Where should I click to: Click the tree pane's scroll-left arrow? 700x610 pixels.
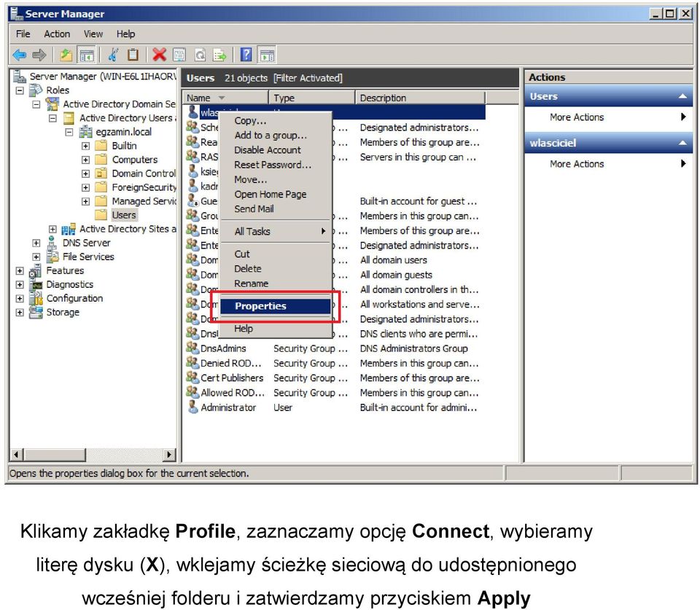(x=17, y=455)
